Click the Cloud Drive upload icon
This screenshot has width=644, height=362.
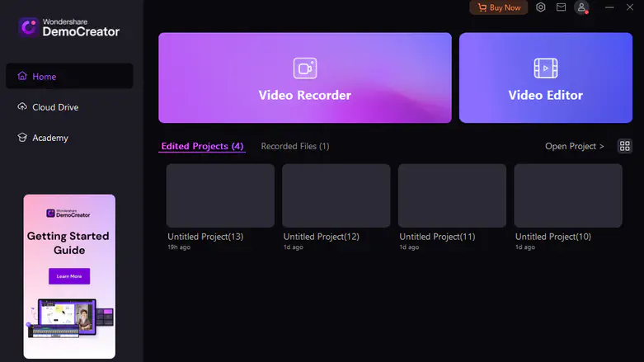click(22, 107)
